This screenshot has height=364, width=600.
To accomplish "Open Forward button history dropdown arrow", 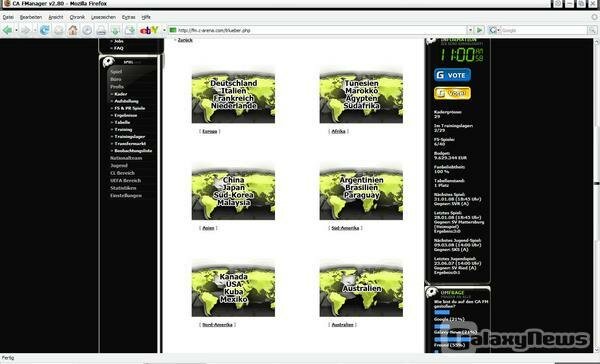I will pyautogui.click(x=34, y=30).
